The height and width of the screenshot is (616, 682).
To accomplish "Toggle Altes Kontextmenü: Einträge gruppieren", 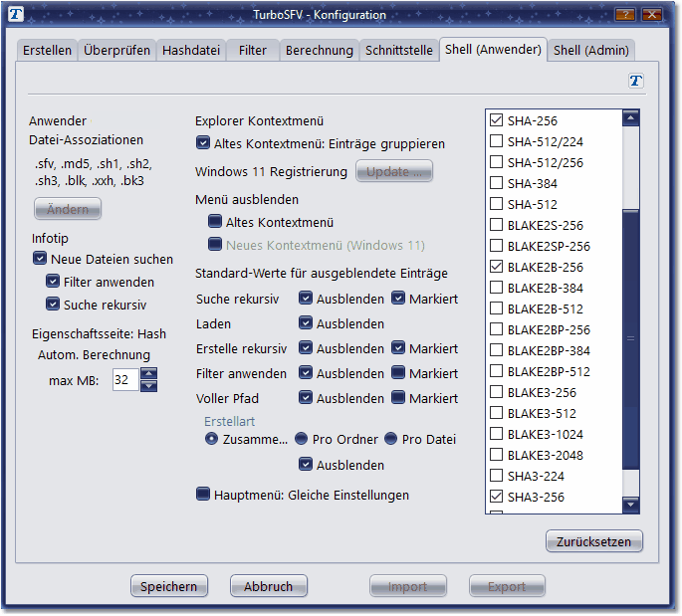I will [203, 142].
